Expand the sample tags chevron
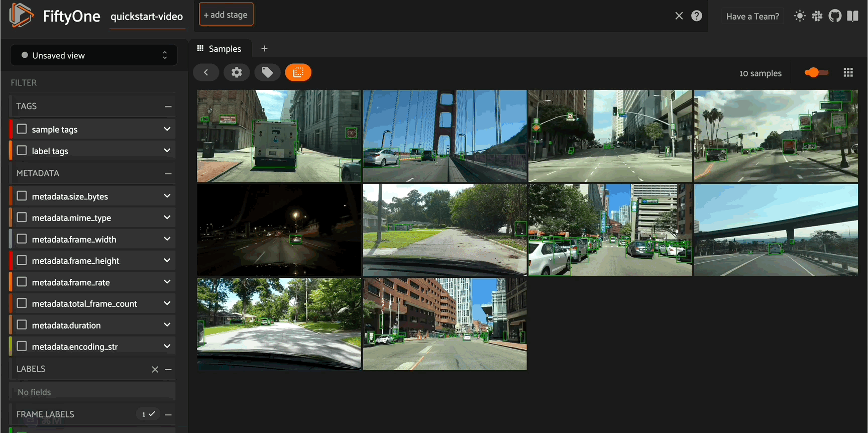Image resolution: width=868 pixels, height=433 pixels. tap(167, 129)
